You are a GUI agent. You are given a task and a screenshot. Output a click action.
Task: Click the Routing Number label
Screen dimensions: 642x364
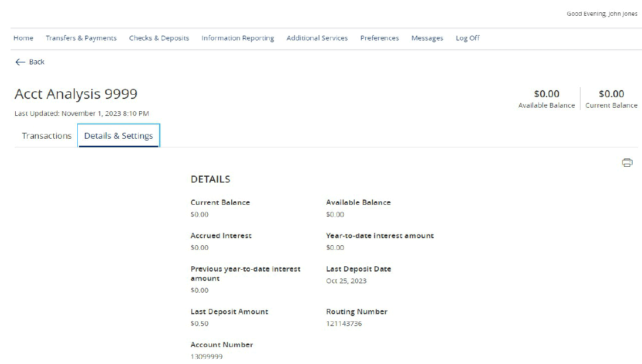click(x=356, y=311)
